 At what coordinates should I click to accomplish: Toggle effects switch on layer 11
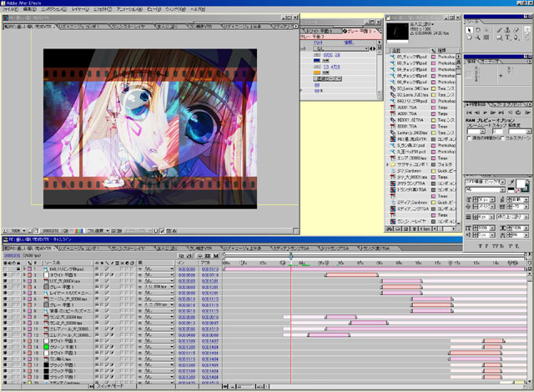click(x=112, y=329)
